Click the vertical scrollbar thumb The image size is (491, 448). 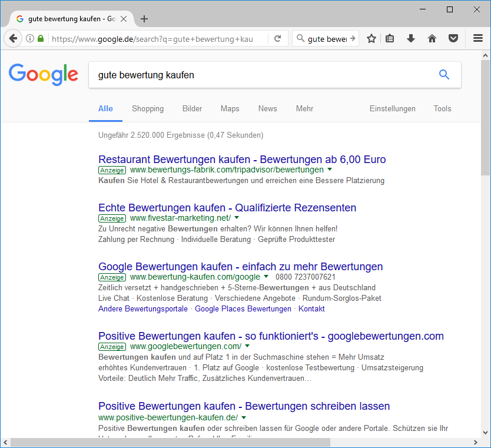click(485, 118)
